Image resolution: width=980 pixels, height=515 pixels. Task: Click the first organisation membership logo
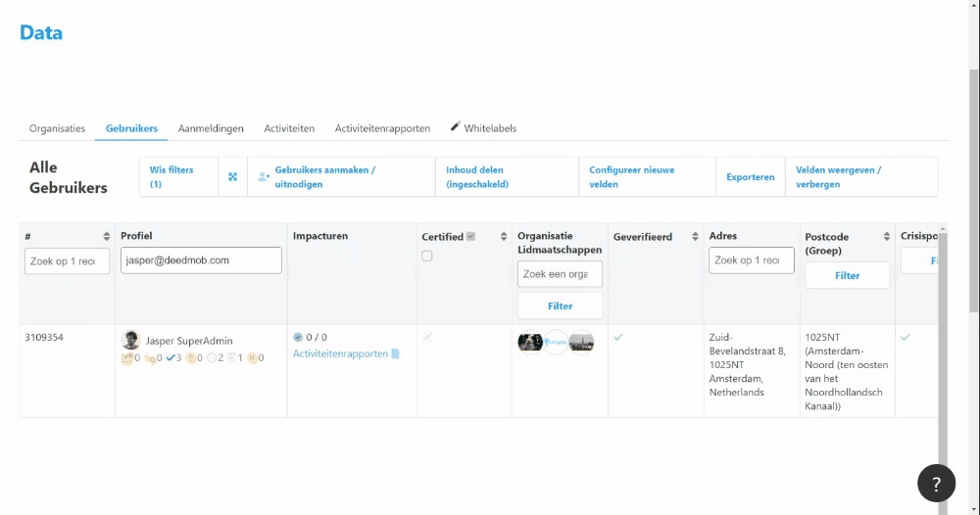pyautogui.click(x=530, y=341)
